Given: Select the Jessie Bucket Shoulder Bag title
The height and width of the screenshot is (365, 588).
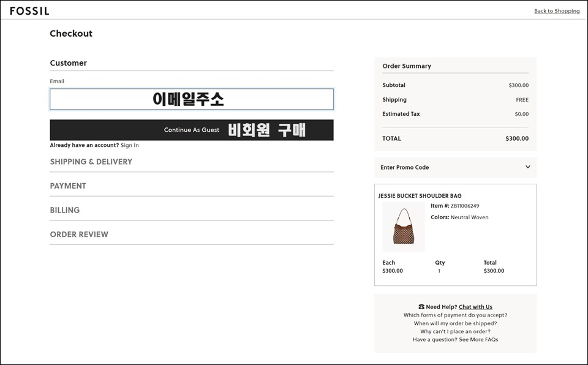Looking at the screenshot, I should point(420,196).
